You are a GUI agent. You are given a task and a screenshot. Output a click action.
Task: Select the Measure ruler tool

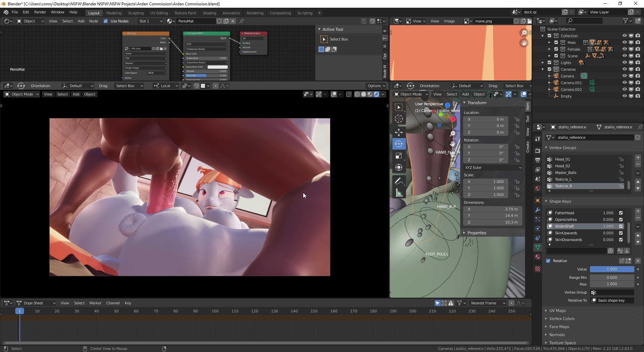(399, 193)
